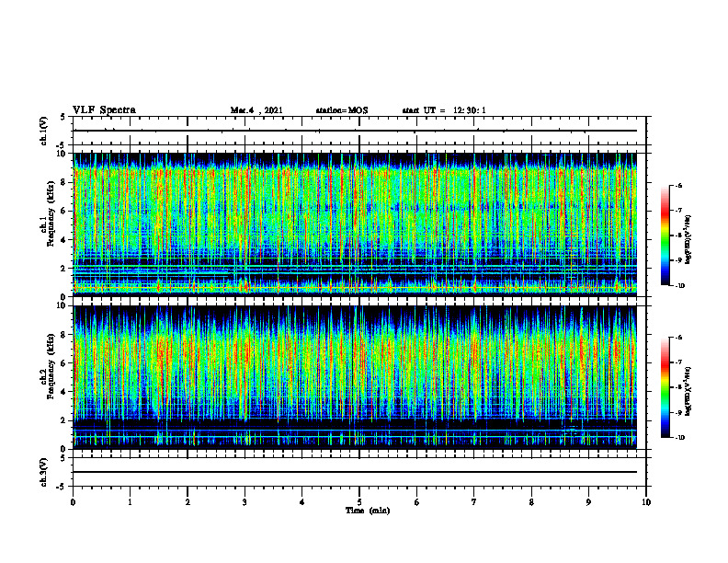Viewport: 728px width, 563px height.
Task: Click the '-10' label on ch.2 colorbar
Action: [x=679, y=438]
